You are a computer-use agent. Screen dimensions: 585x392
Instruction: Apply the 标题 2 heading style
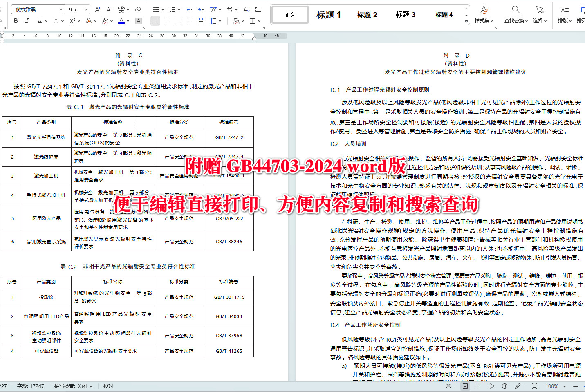coord(367,15)
